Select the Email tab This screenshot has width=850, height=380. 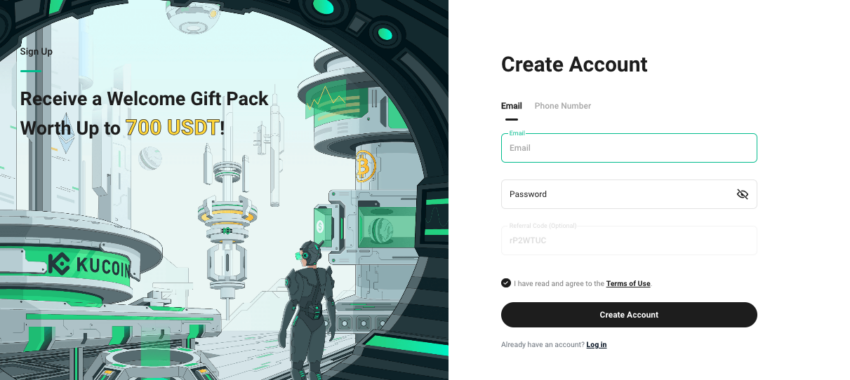point(511,106)
